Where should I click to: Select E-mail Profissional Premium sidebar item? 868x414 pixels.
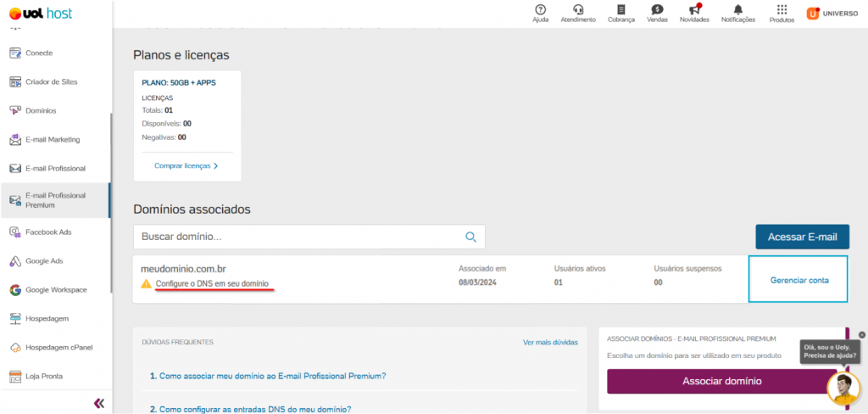55,200
